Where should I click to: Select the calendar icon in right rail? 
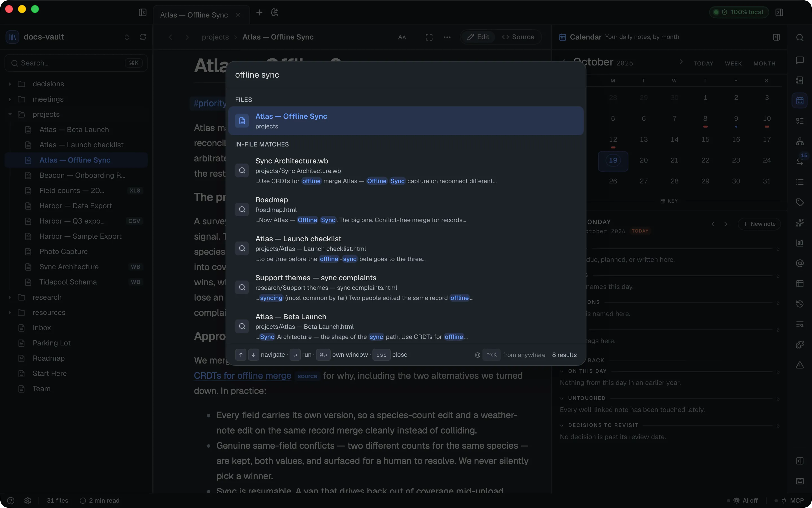(800, 100)
